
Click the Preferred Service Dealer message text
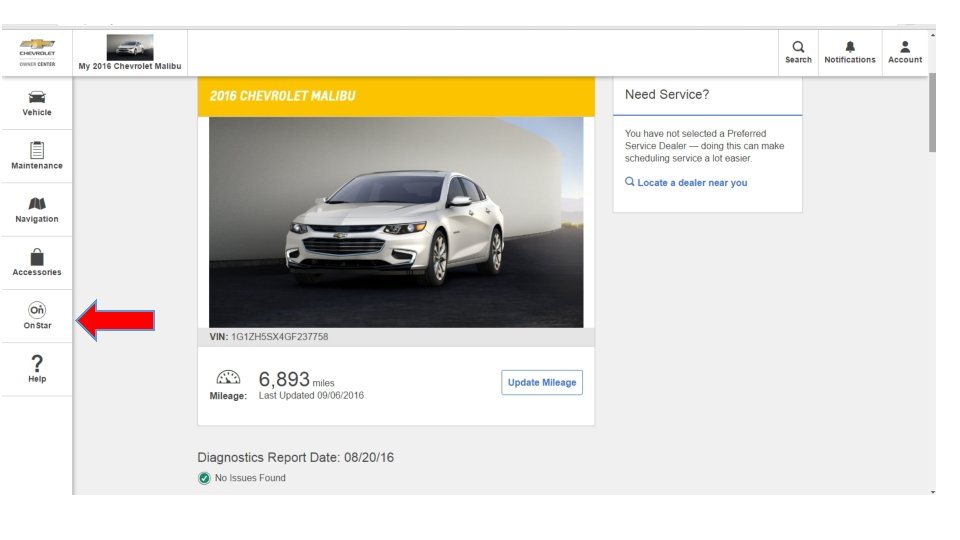[x=704, y=146]
